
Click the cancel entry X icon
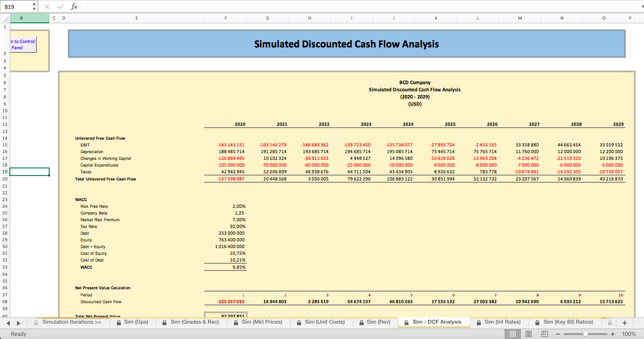tap(47, 6)
